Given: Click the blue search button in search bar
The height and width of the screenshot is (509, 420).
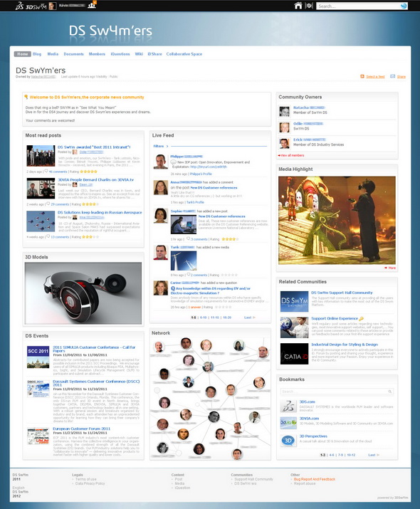Looking at the screenshot, I should click(404, 6).
